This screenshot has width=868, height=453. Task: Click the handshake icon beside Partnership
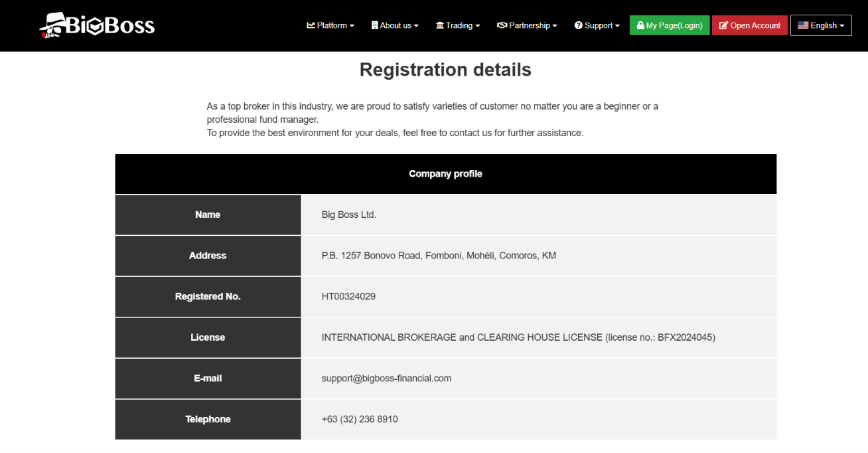pyautogui.click(x=502, y=25)
